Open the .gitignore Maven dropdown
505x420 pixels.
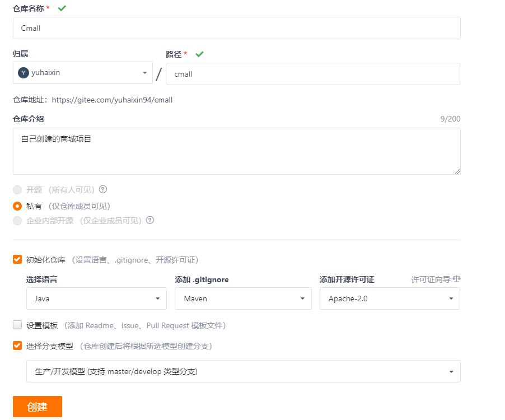[x=243, y=298]
